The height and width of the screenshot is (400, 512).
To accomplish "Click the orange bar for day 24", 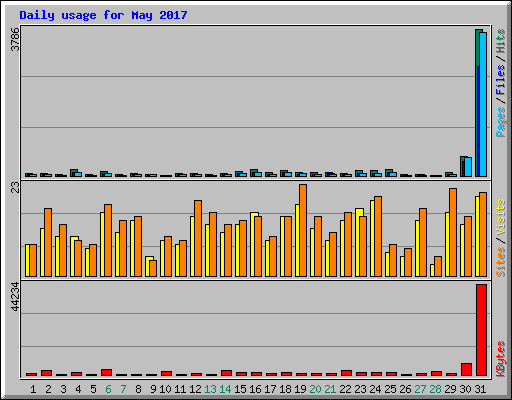I will coord(378,236).
